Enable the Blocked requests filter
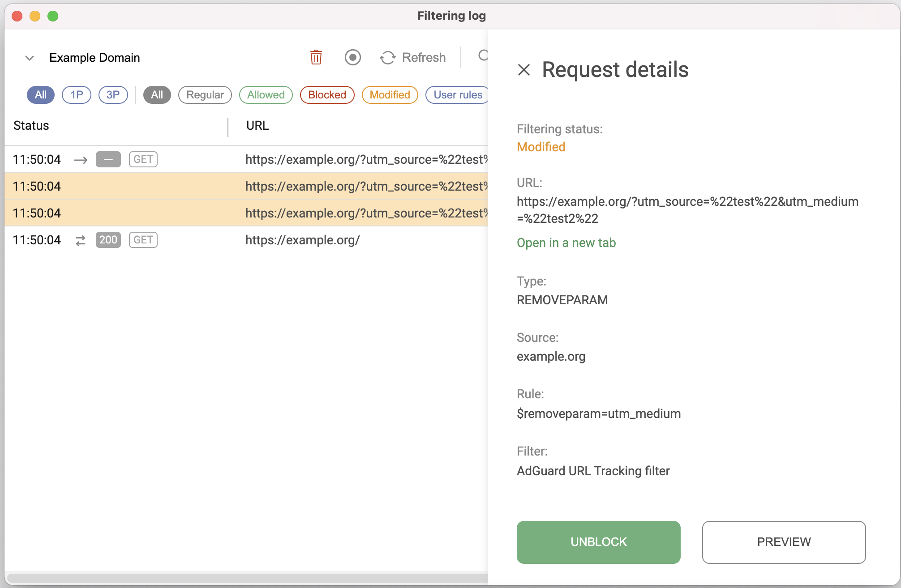 pos(327,94)
